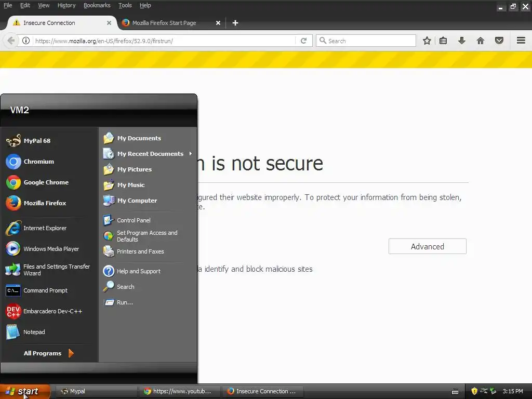Close the Mozilla Firefox Start Page tab

(218, 23)
